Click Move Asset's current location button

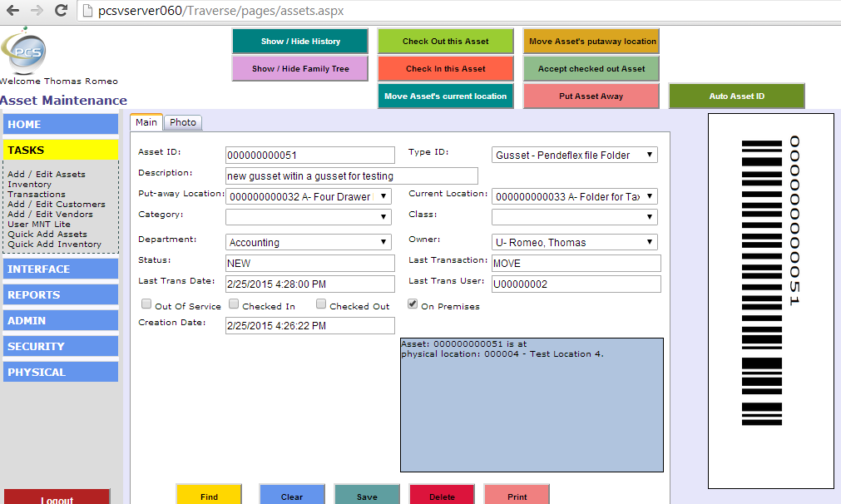point(446,96)
